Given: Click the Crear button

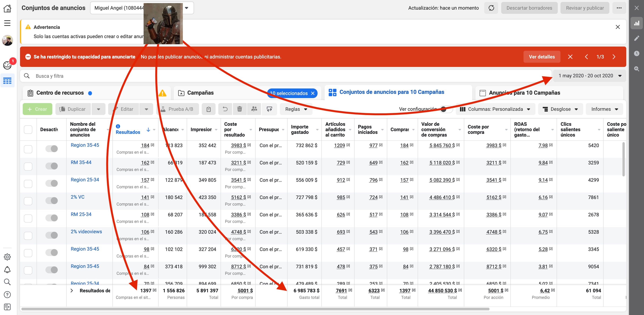Looking at the screenshot, I should pos(38,109).
